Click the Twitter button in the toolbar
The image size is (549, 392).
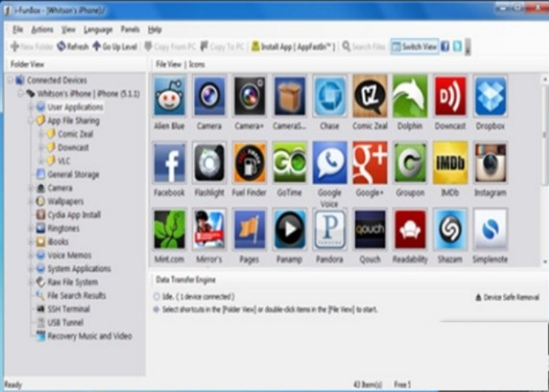[457, 46]
